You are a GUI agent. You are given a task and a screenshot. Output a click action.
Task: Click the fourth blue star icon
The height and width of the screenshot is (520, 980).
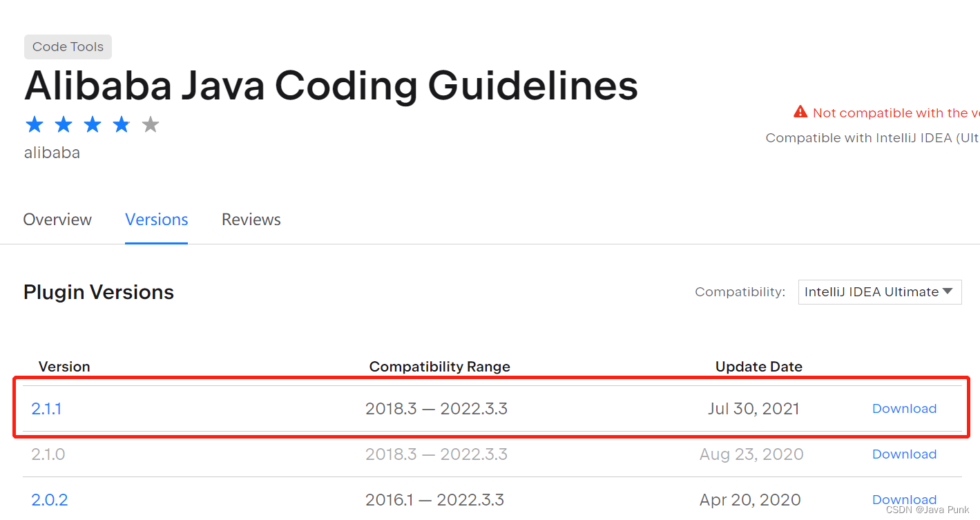tap(122, 124)
